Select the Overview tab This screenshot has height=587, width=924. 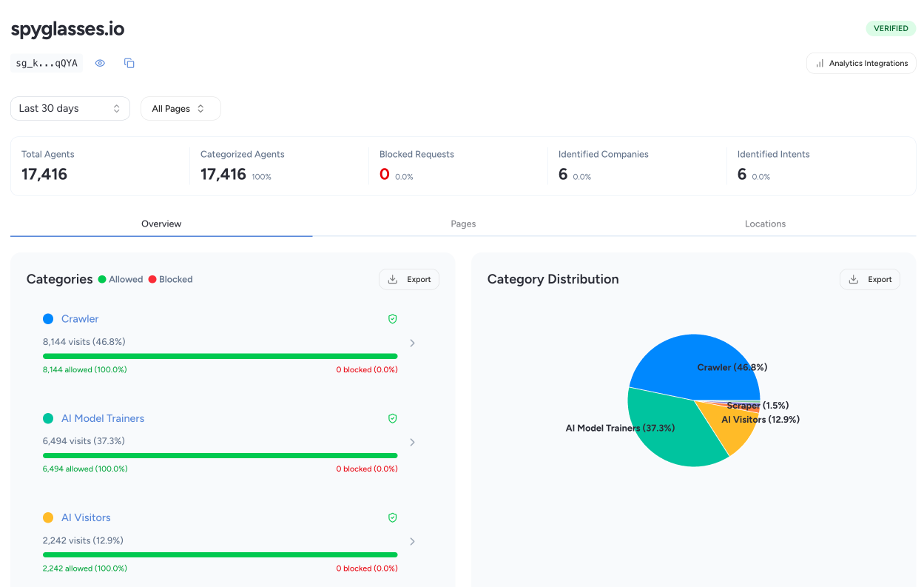coord(161,224)
